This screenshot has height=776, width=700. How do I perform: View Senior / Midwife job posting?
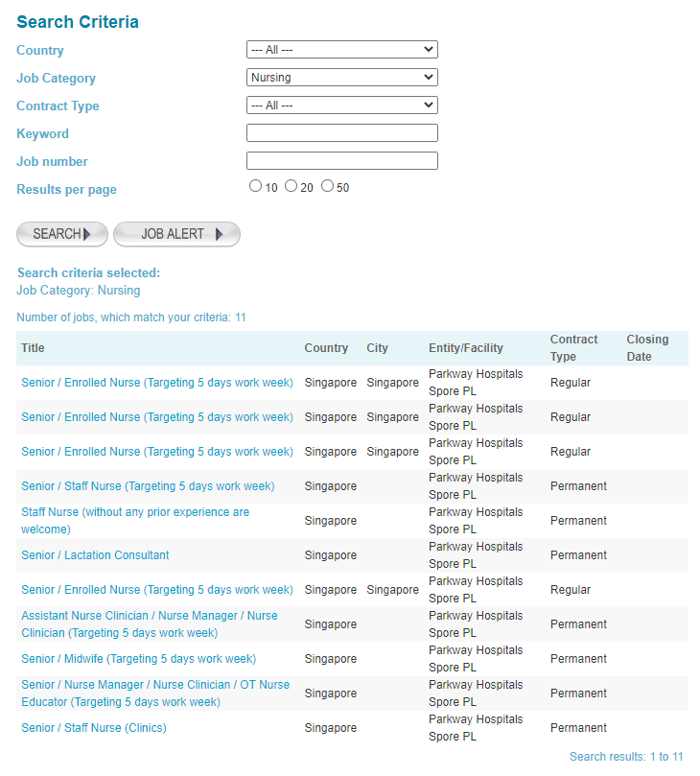coord(138,659)
